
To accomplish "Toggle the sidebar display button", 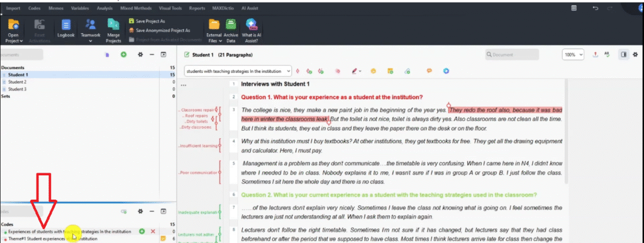I will tap(623, 55).
